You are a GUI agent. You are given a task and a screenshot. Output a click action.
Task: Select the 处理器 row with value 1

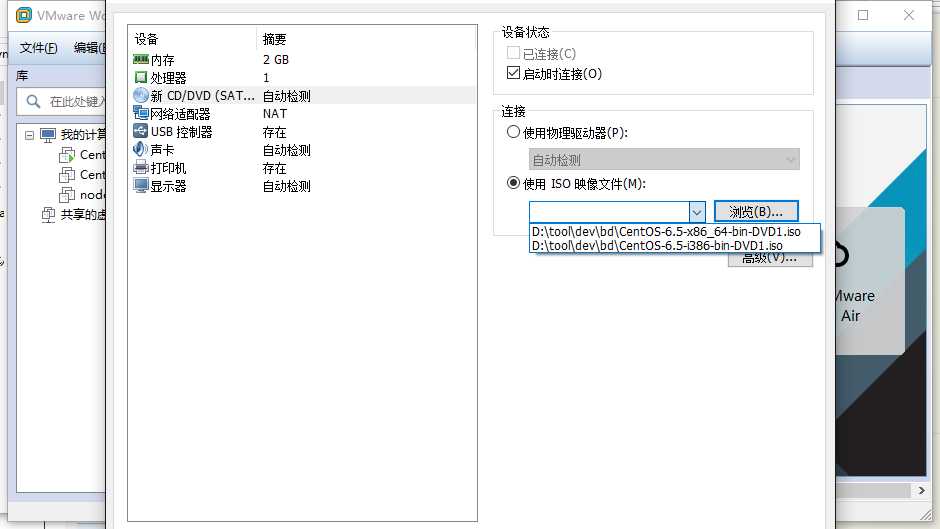point(302,77)
